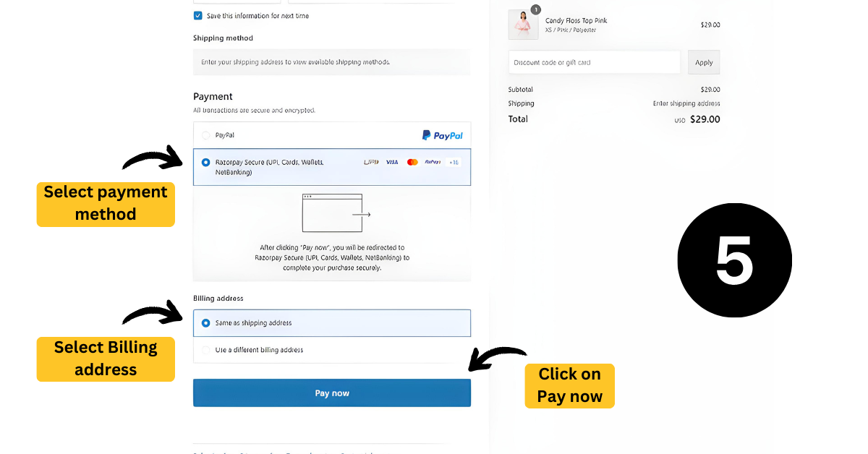
Task: Select the PayPal payment radio button
Action: [x=206, y=135]
